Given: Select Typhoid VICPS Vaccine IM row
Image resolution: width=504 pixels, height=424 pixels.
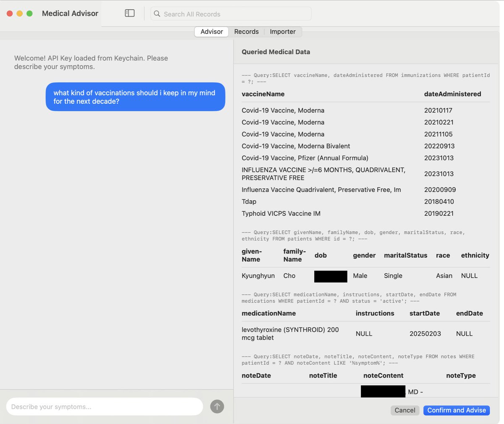Looking at the screenshot, I should [x=365, y=213].
